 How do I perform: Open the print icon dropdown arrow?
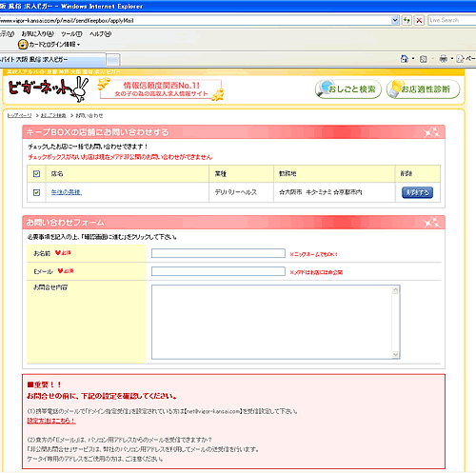coord(452,59)
